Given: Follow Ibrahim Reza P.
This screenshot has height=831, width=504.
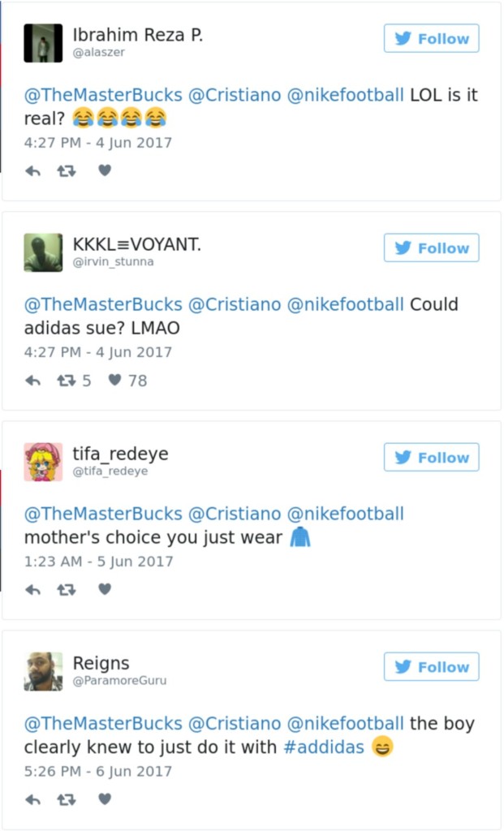Looking at the screenshot, I should [x=431, y=38].
